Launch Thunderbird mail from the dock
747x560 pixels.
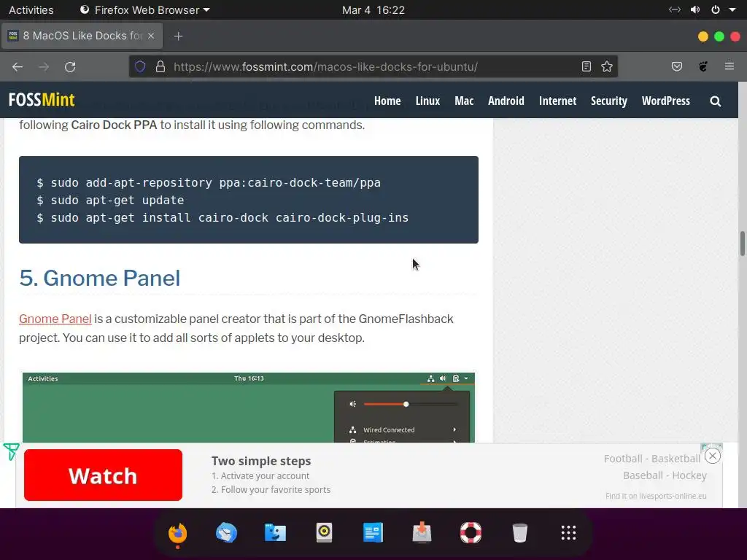point(226,533)
